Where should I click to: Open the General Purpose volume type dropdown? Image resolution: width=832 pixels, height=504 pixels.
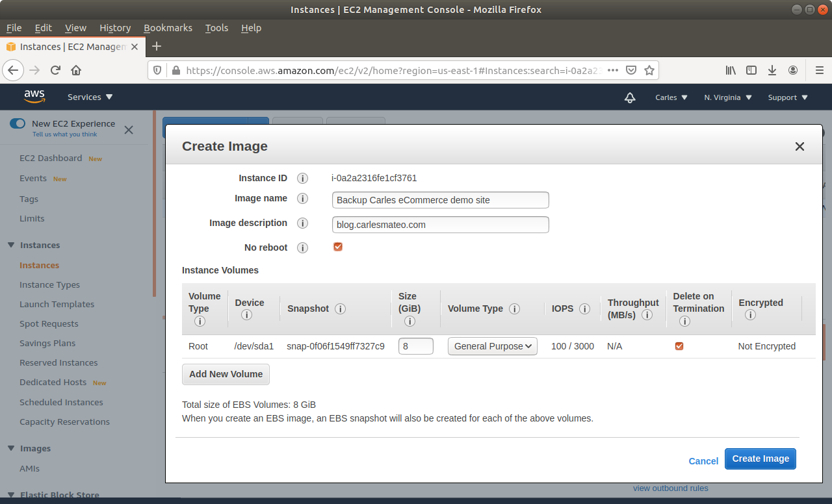tap(493, 346)
